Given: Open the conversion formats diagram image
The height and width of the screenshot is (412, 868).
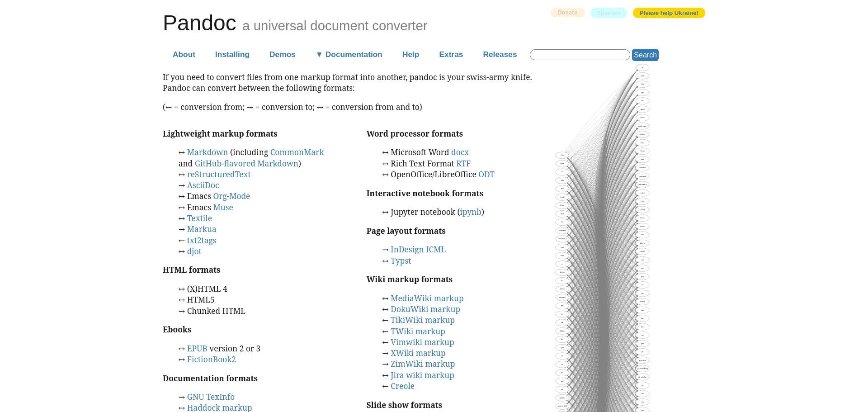Looking at the screenshot, I should [x=603, y=240].
